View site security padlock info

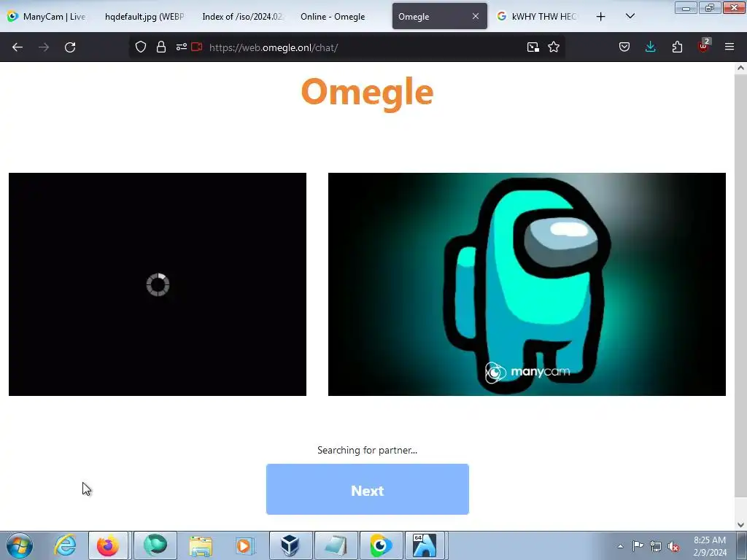(x=161, y=47)
